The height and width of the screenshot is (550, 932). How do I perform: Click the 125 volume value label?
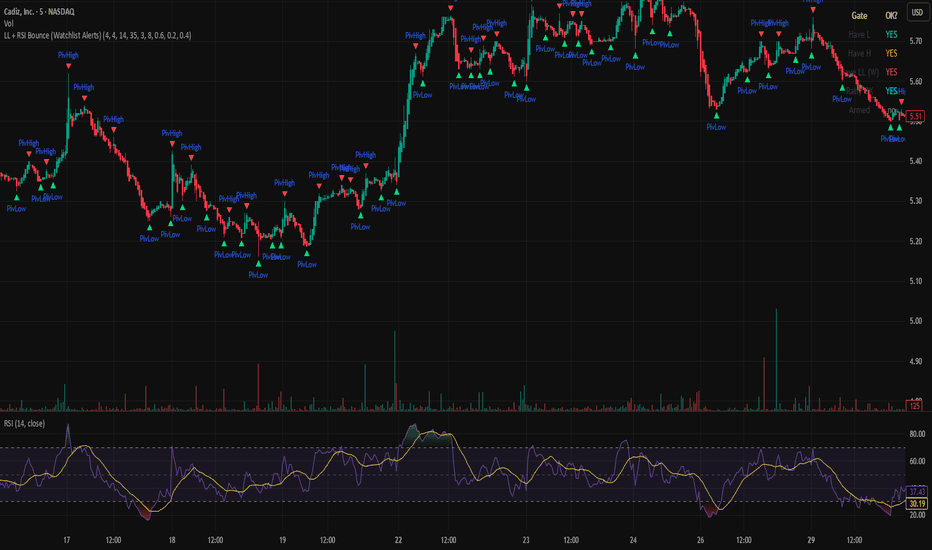pyautogui.click(x=915, y=406)
